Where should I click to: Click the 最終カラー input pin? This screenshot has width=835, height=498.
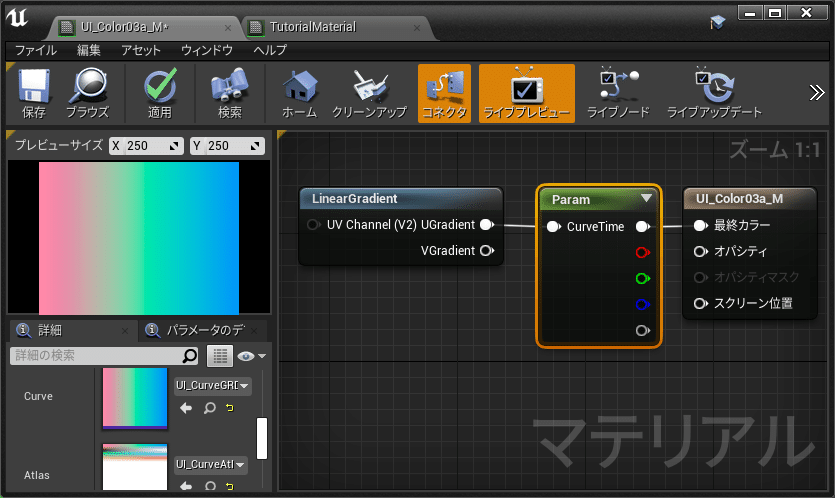pos(700,225)
